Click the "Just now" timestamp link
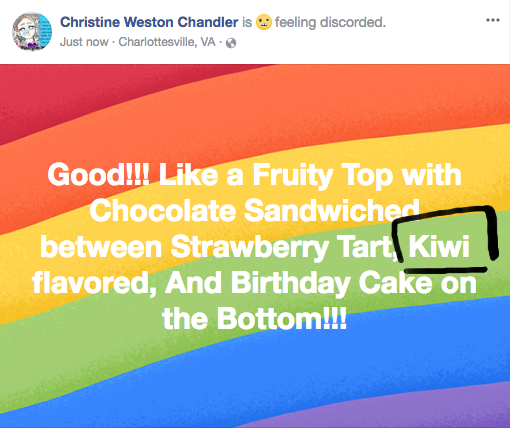Image resolution: width=510 pixels, height=428 pixels. 84,42
